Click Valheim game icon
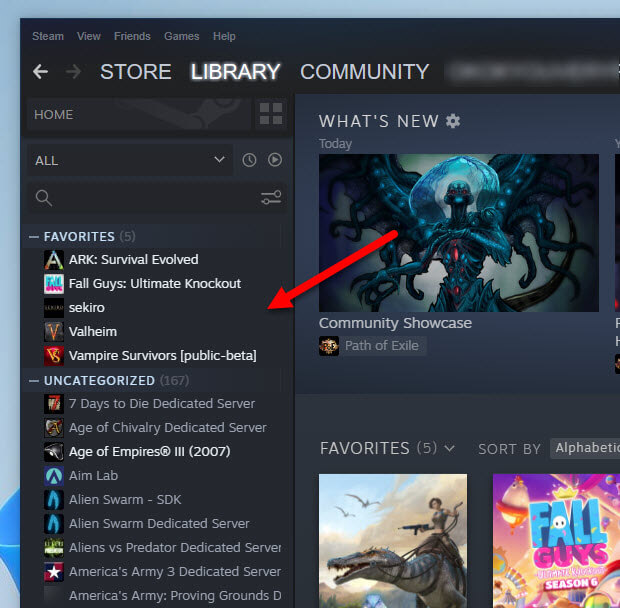620x608 pixels. point(54,332)
